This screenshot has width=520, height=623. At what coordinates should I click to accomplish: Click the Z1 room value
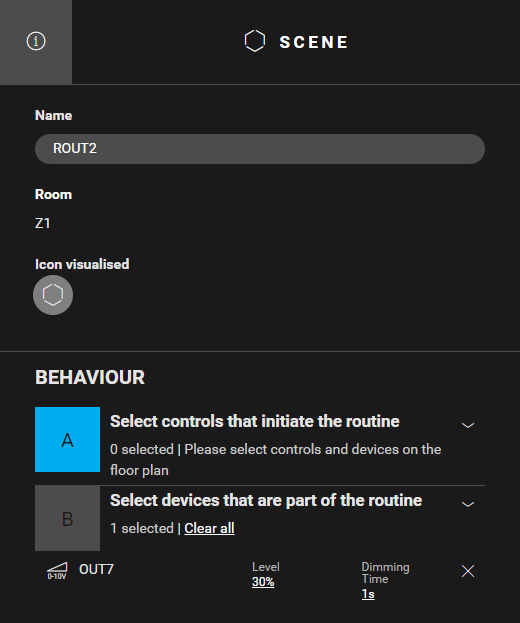43,223
